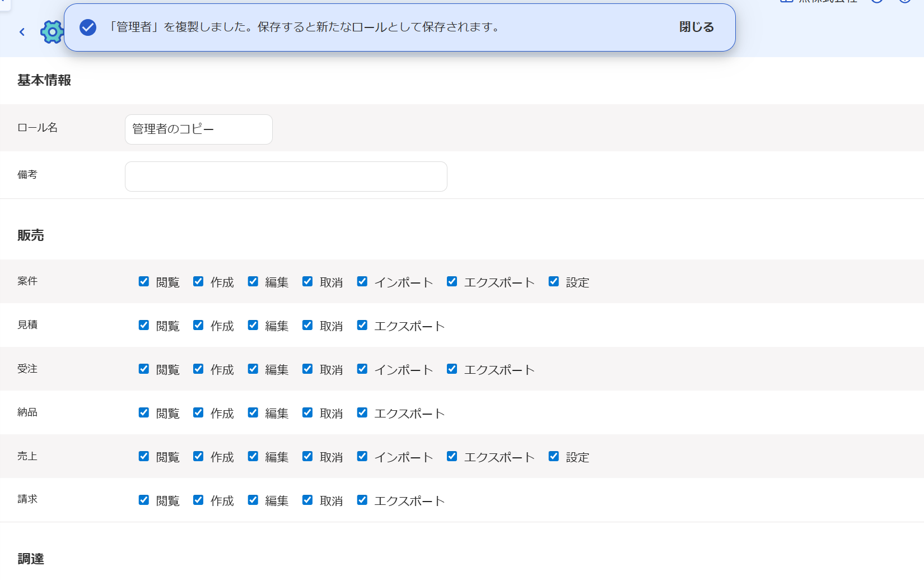The image size is (924, 580).
Task: Toggle 設定 checkbox for 売上
Action: click(x=554, y=456)
